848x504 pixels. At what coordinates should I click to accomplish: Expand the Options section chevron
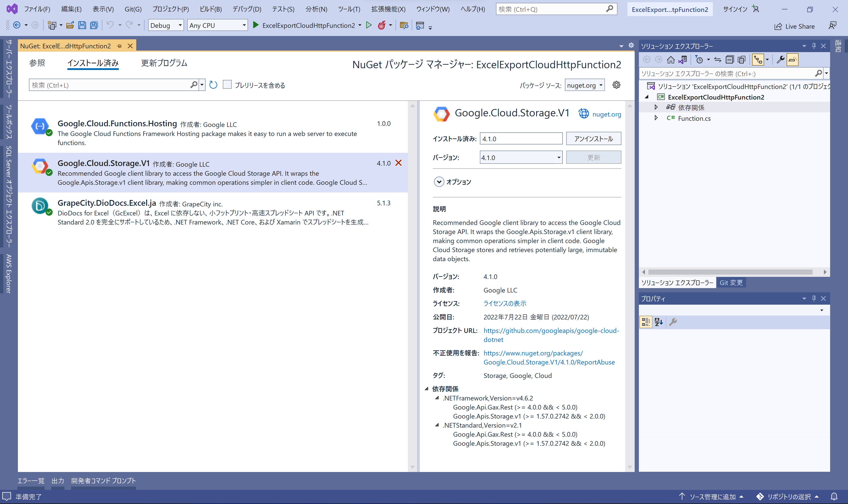tap(439, 182)
